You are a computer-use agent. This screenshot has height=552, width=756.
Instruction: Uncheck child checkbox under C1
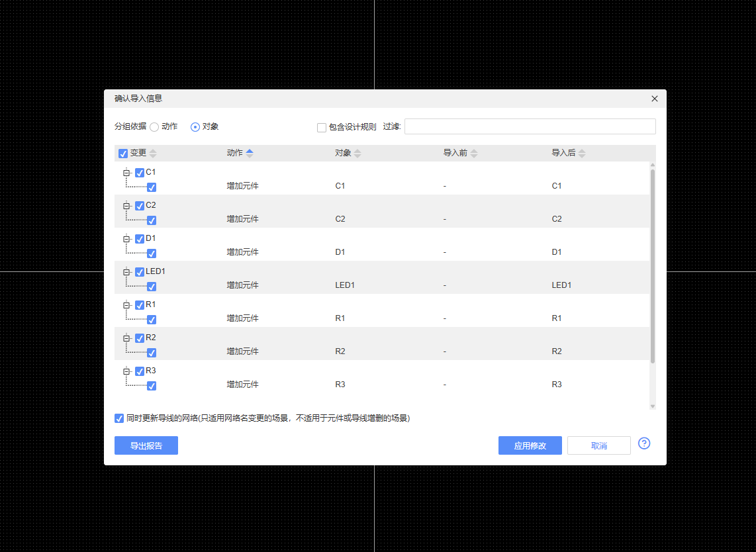click(x=152, y=187)
